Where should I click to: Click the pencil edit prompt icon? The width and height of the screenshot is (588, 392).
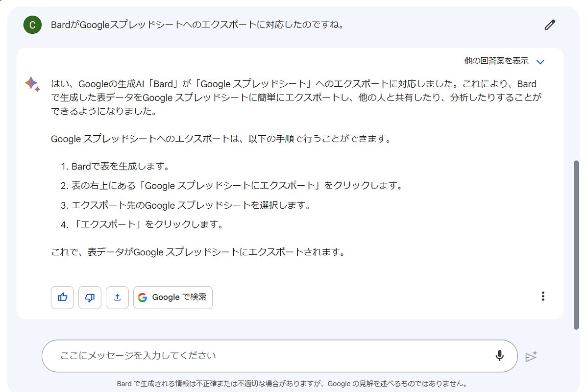point(550,25)
